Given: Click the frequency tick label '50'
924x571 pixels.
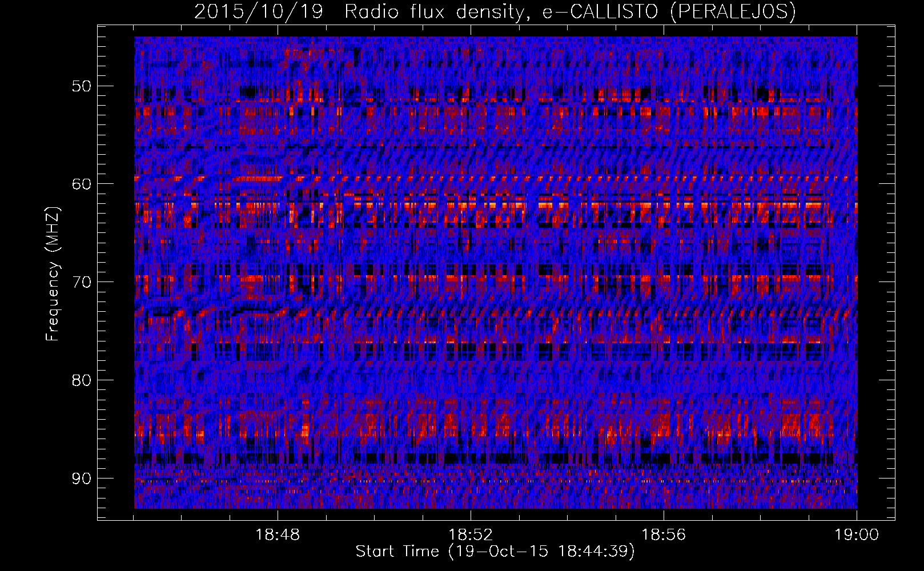Looking at the screenshot, I should [81, 86].
